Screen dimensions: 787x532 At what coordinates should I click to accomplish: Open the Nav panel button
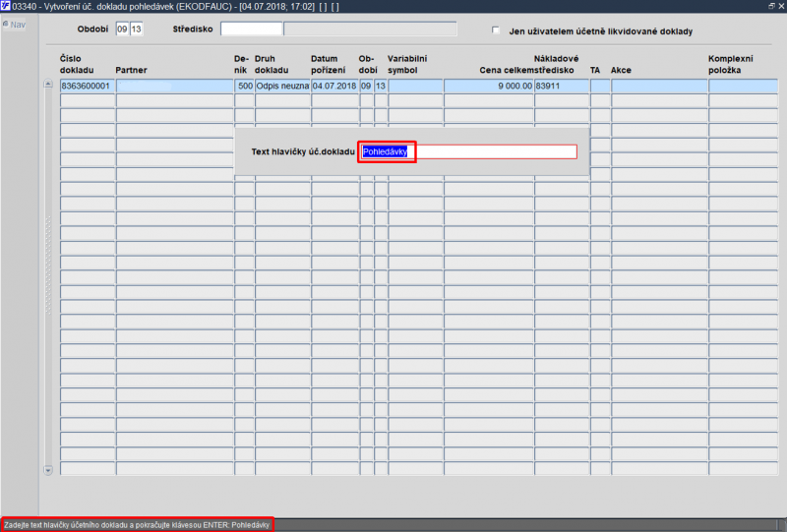pyautogui.click(x=14, y=25)
